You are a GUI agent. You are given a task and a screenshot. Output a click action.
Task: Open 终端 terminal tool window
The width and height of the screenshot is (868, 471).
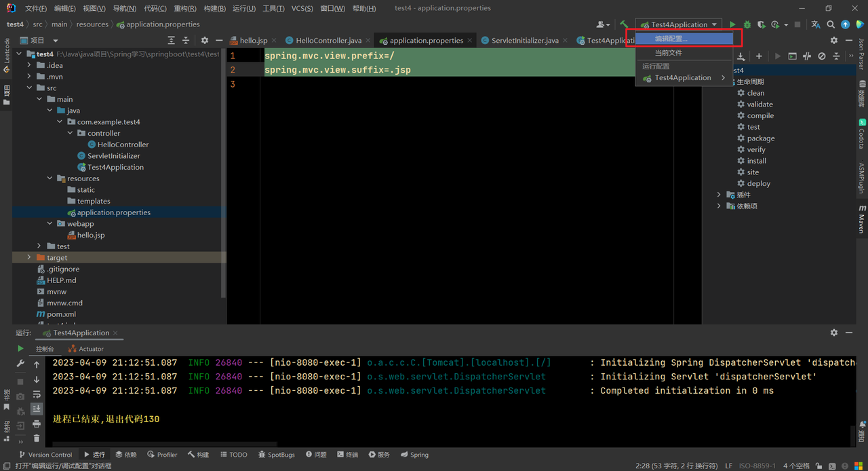(x=347, y=455)
